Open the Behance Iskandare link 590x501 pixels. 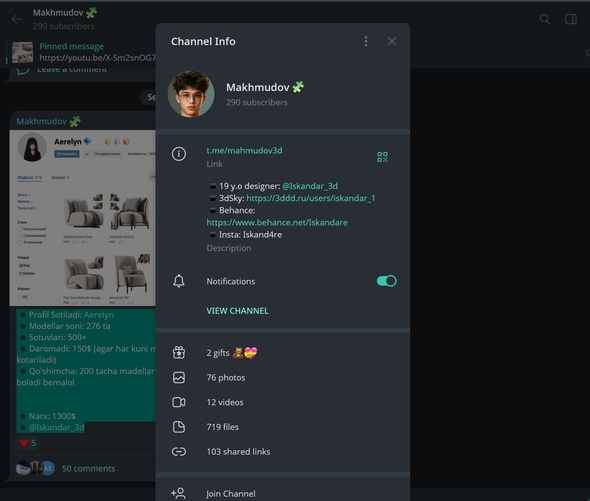click(x=277, y=222)
